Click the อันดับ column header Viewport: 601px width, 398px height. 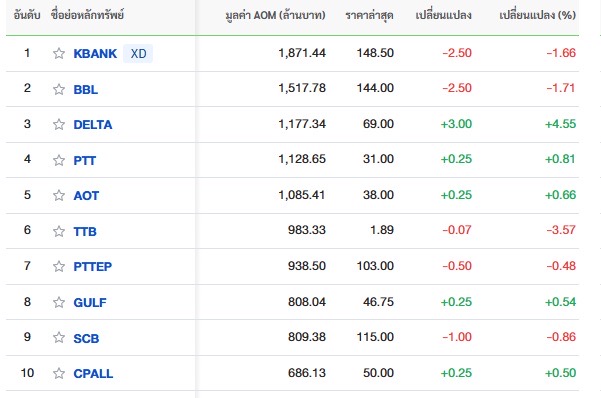pyautogui.click(x=27, y=15)
